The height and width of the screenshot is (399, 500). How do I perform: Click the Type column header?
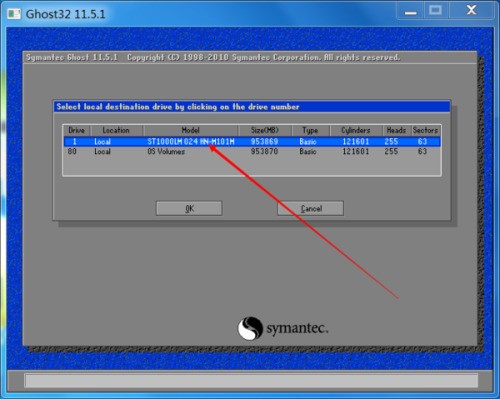pos(310,130)
